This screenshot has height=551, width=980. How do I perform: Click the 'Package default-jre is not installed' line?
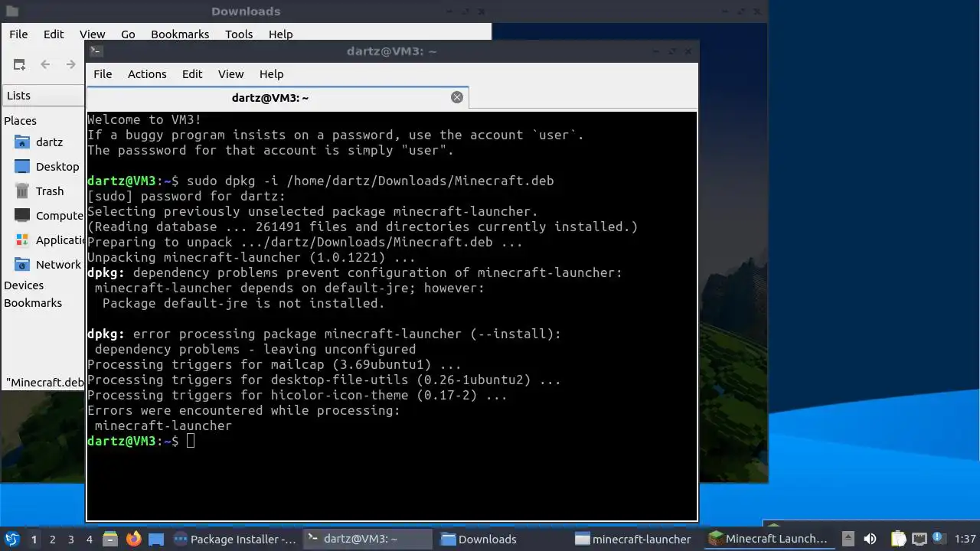click(243, 304)
